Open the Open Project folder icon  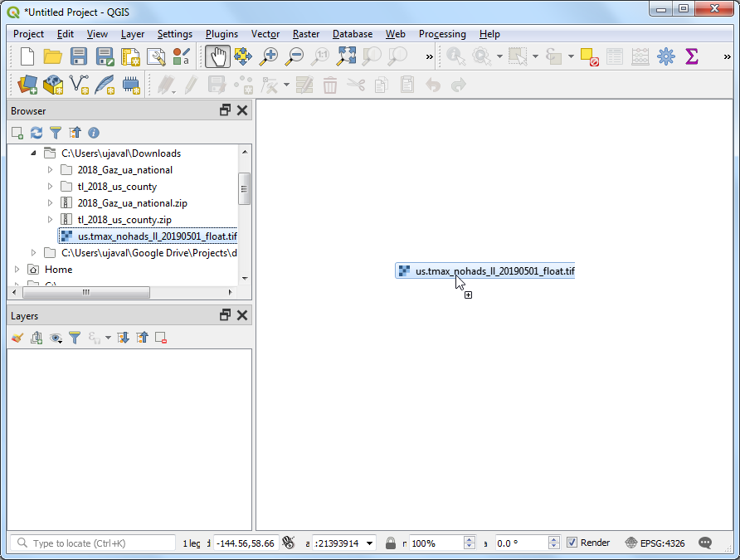(x=53, y=56)
